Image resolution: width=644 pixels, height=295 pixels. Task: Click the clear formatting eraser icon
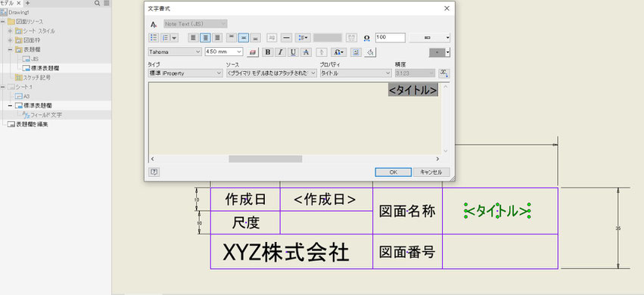pos(253,52)
